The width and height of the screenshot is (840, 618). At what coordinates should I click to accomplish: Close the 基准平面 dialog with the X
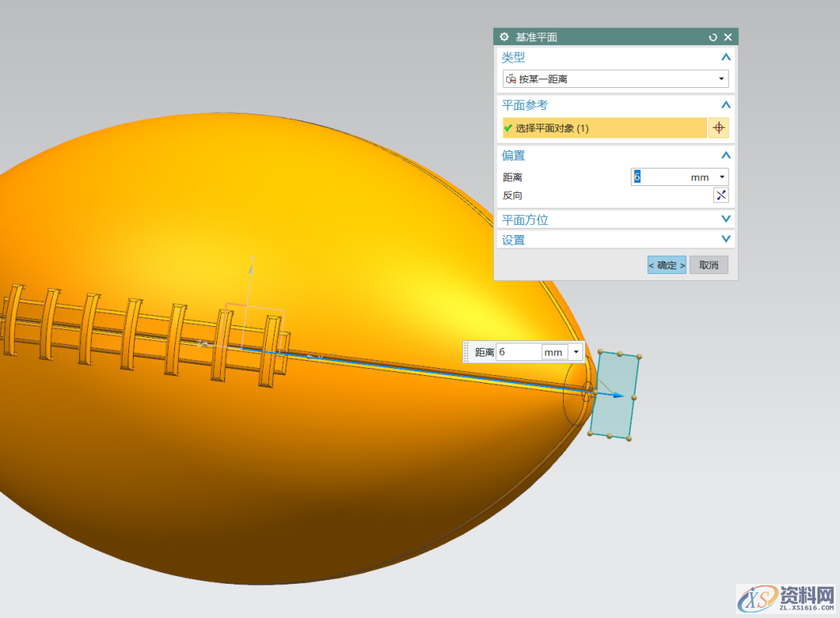728,37
